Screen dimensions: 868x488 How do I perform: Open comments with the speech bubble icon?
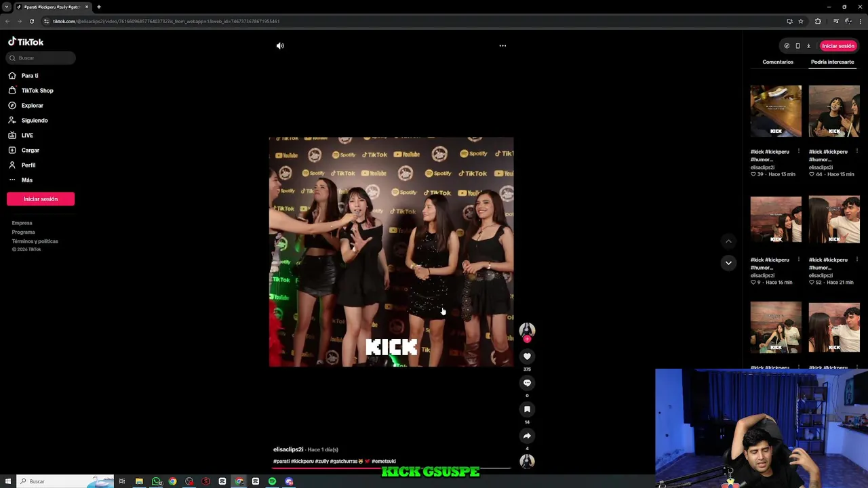[x=527, y=382]
